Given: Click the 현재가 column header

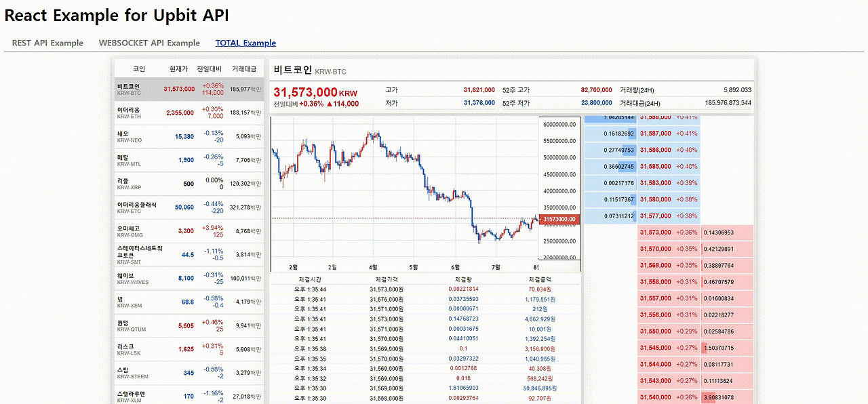Looking at the screenshot, I should [x=178, y=69].
